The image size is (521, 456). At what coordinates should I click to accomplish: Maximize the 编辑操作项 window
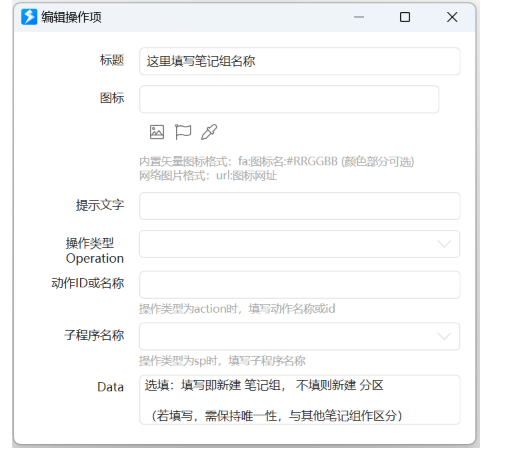[405, 17]
